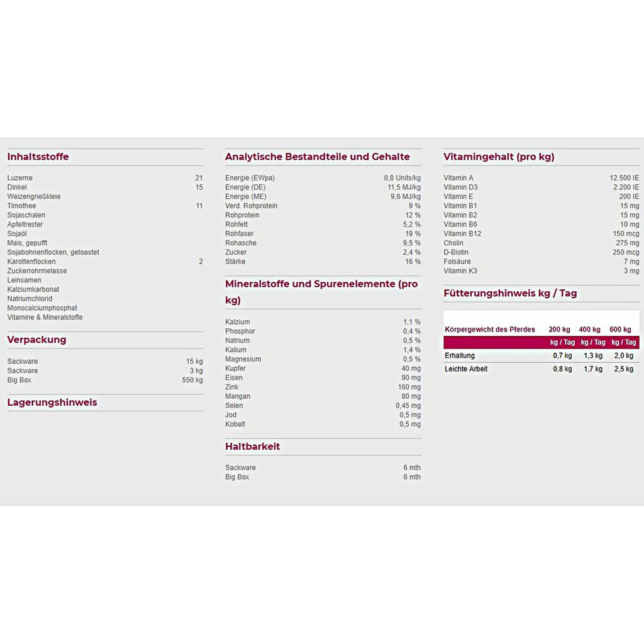
Task: Click the Big Box 550 kg packaging row
Action: click(x=105, y=380)
